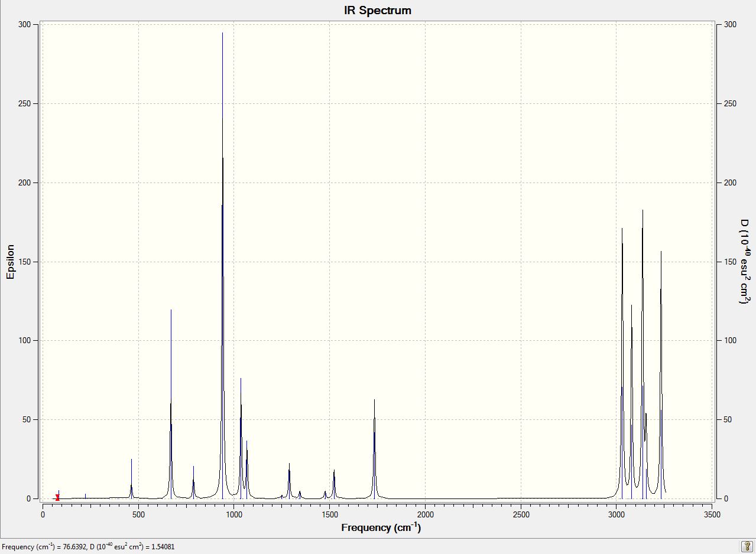Select the peak near 1035 cm-1

click(241, 438)
